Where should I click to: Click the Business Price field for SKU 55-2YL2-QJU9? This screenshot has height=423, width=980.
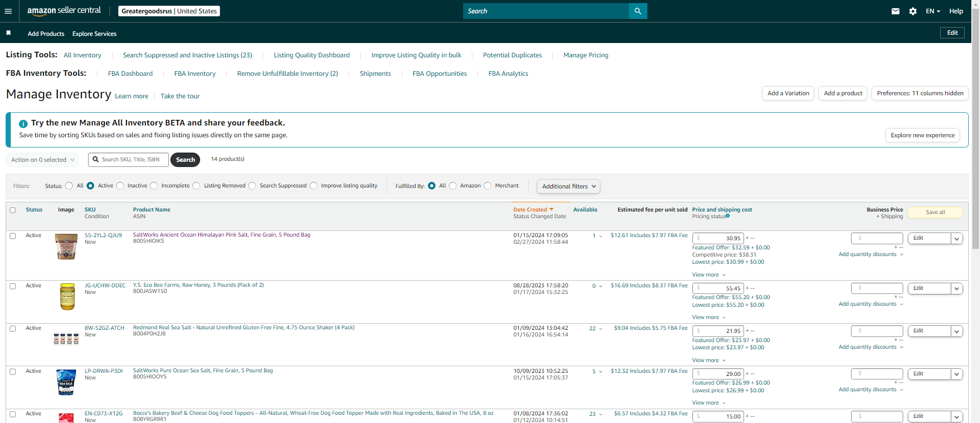tap(877, 238)
